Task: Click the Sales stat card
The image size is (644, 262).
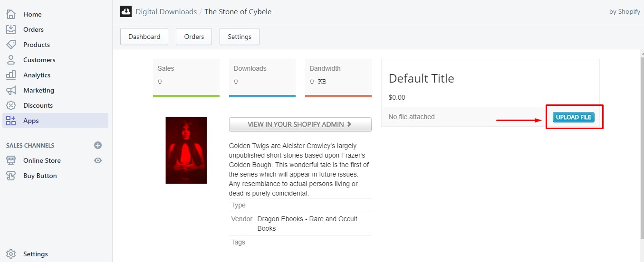Action: click(186, 78)
